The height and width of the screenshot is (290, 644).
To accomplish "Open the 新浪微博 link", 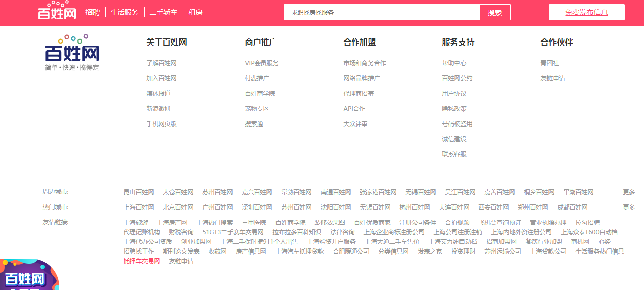I will [158, 109].
